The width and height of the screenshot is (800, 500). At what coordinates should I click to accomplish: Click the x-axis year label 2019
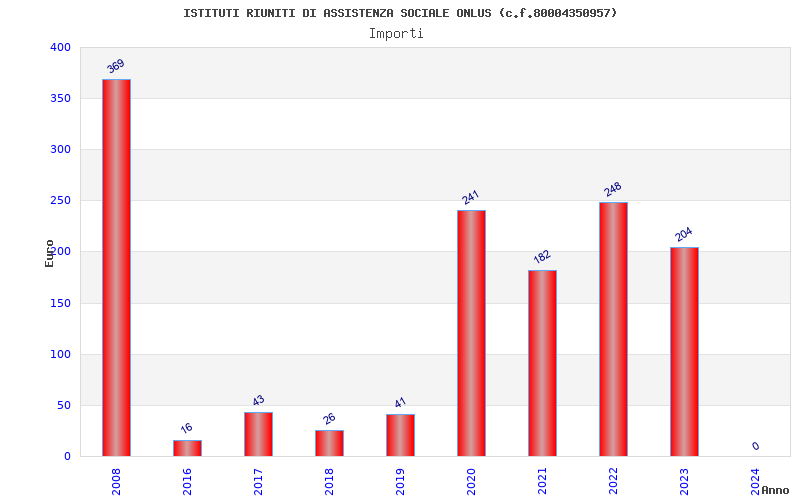point(400,482)
